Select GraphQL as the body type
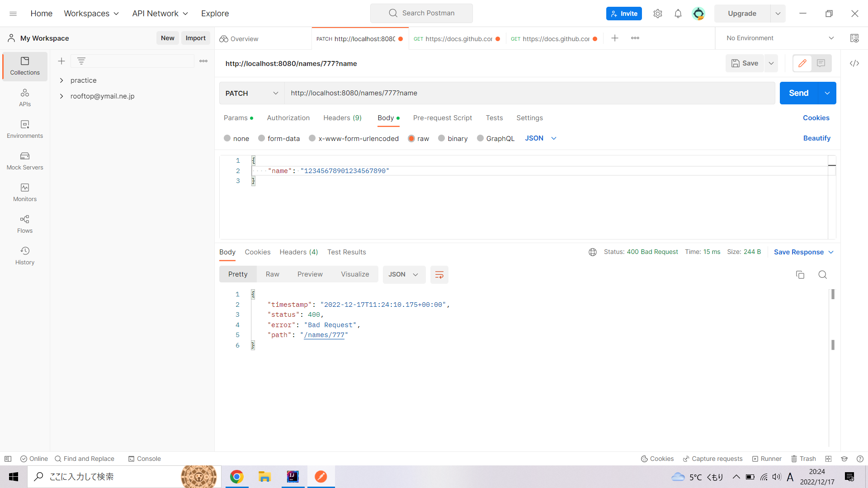868x488 pixels. 495,138
